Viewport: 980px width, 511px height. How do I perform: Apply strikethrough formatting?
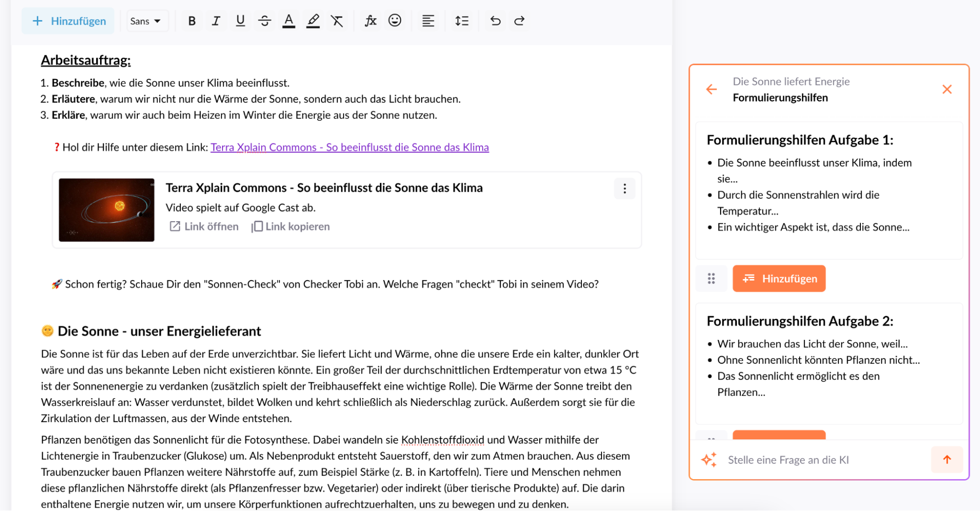click(x=265, y=21)
